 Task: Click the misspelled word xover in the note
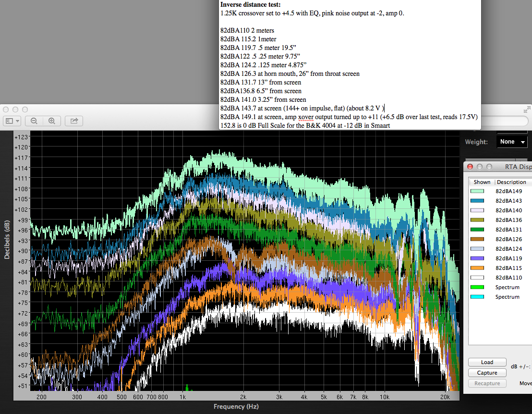pyautogui.click(x=306, y=117)
